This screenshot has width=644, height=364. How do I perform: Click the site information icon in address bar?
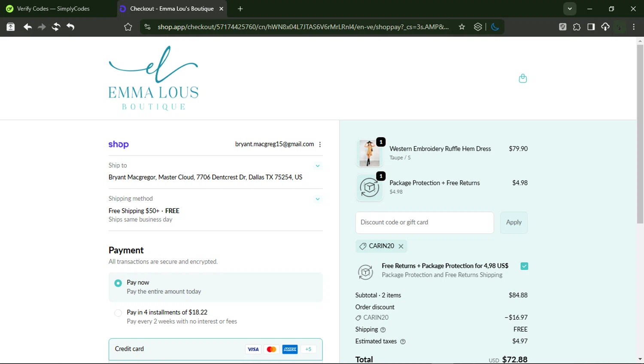pyautogui.click(x=147, y=27)
